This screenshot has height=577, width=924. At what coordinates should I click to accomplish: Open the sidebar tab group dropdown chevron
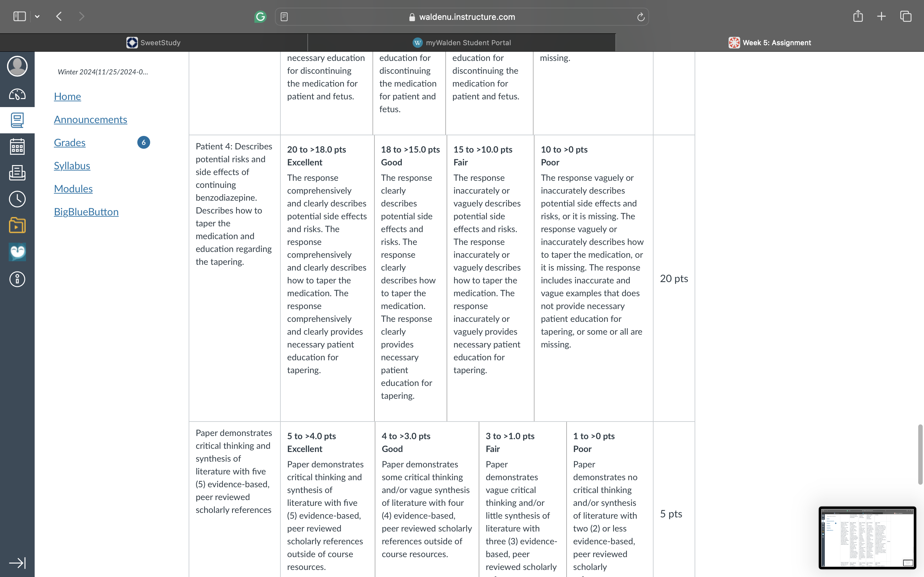pyautogui.click(x=37, y=16)
